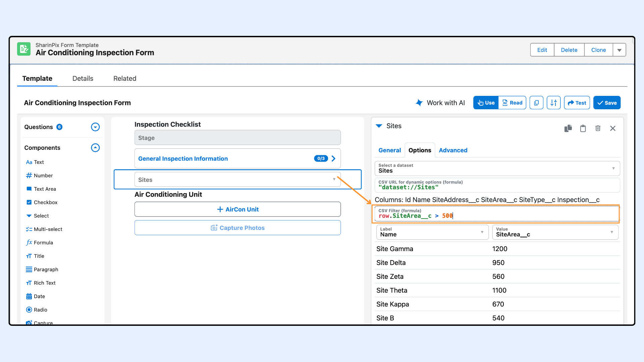Click the Work with AI sparkle icon
Screen dimensions: 644x362
(x=419, y=103)
